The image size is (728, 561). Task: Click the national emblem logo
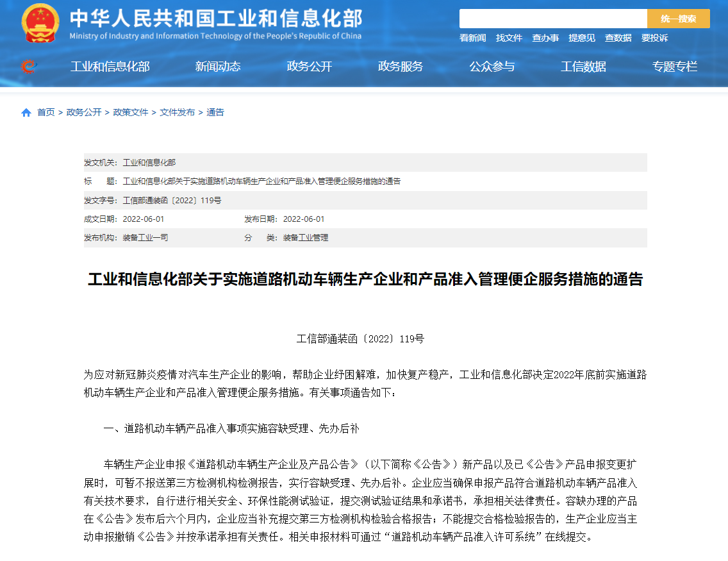40,23
